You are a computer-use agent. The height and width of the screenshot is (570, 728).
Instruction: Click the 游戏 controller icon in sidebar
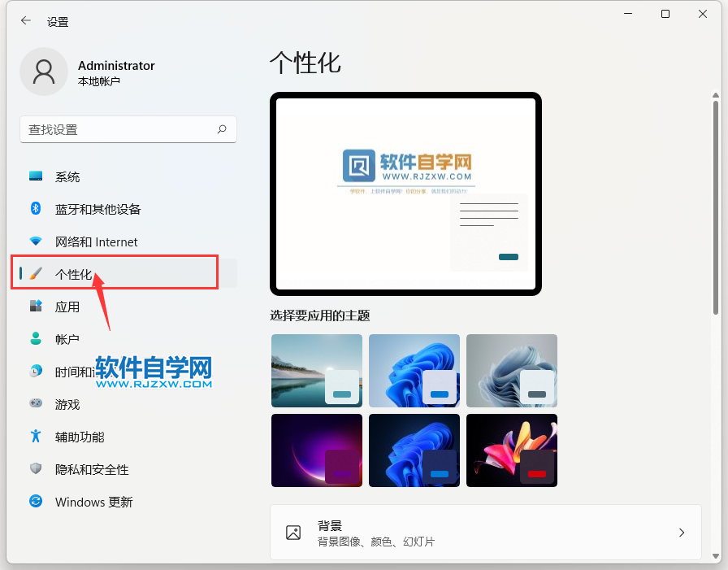pos(36,404)
